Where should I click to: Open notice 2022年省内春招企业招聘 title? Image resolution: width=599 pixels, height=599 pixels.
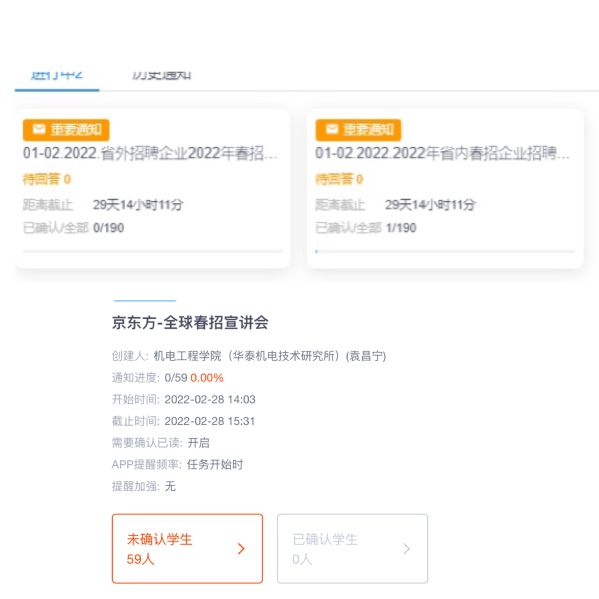[442, 153]
